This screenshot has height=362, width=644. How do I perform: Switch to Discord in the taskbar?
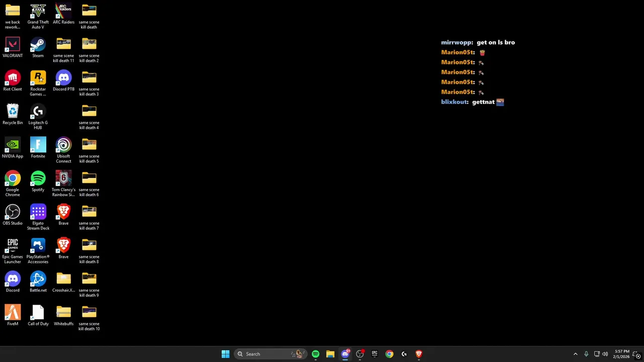pos(345,354)
